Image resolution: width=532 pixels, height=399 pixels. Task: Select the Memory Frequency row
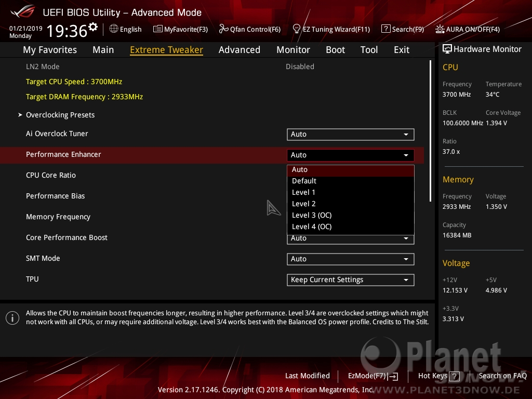point(58,217)
